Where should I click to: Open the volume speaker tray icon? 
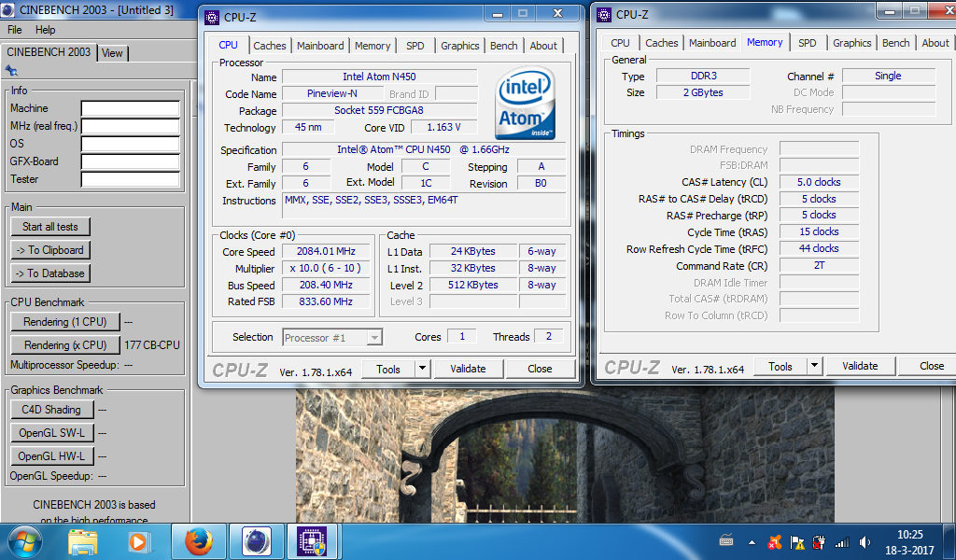pyautogui.click(x=865, y=541)
